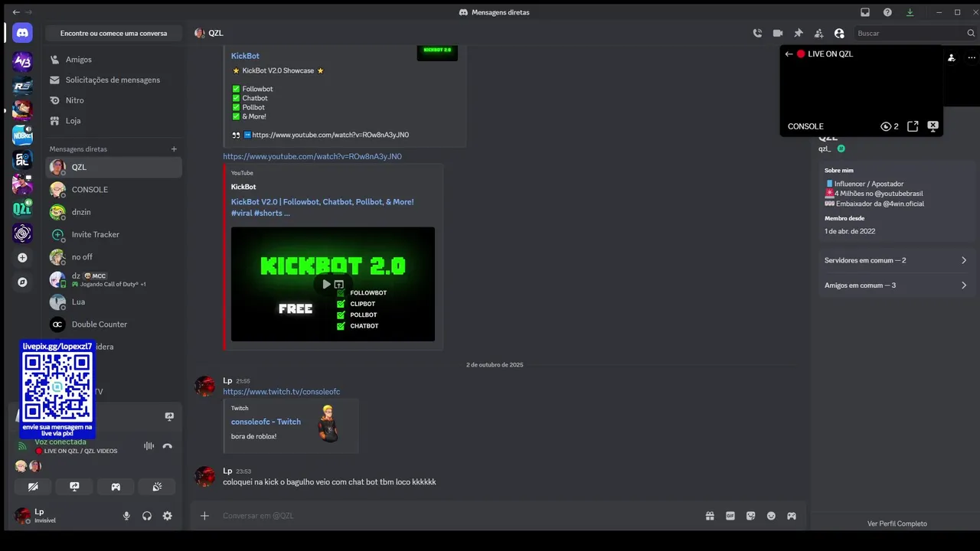Image resolution: width=980 pixels, height=551 pixels.
Task: Add a server with the plus icon
Action: pos(22,258)
